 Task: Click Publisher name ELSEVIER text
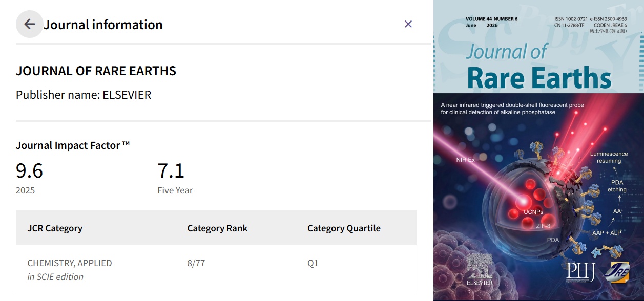pos(84,95)
